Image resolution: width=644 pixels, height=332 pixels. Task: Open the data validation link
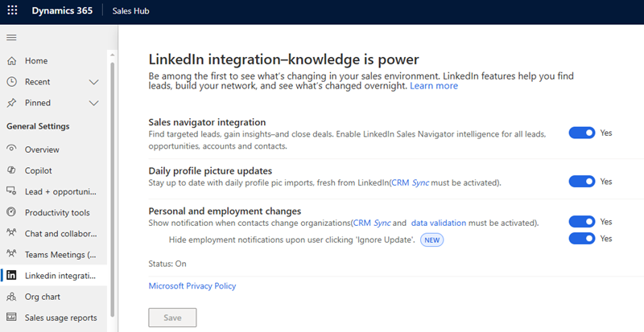(x=439, y=223)
